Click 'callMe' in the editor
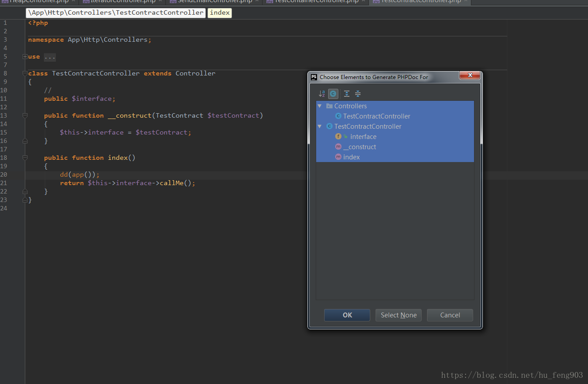 (172, 183)
